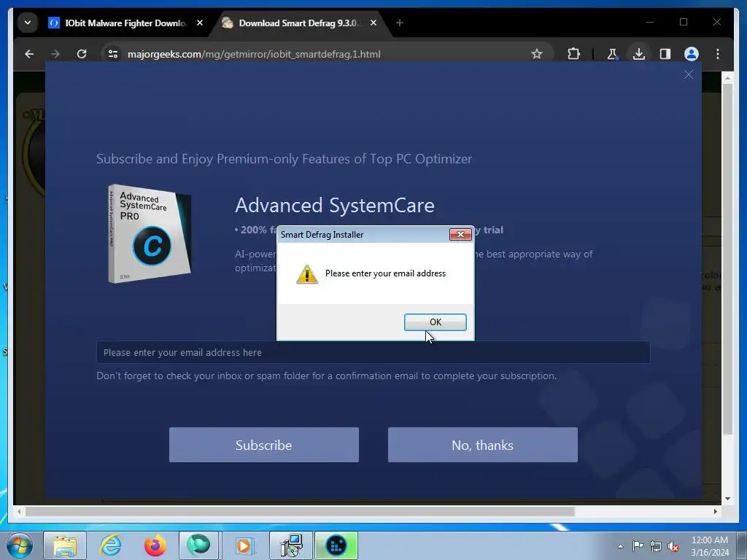Open Windows Explorer from taskbar
The width and height of the screenshot is (747, 560).
[x=65, y=545]
